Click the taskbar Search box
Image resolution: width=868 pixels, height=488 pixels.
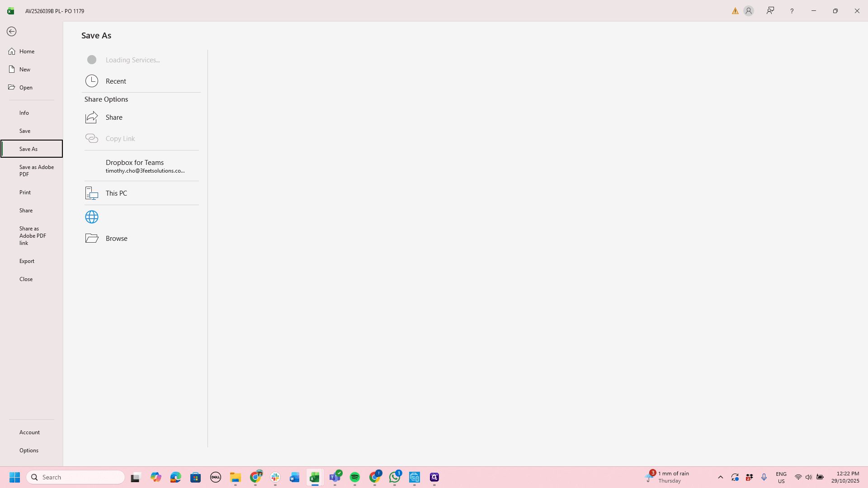click(75, 478)
